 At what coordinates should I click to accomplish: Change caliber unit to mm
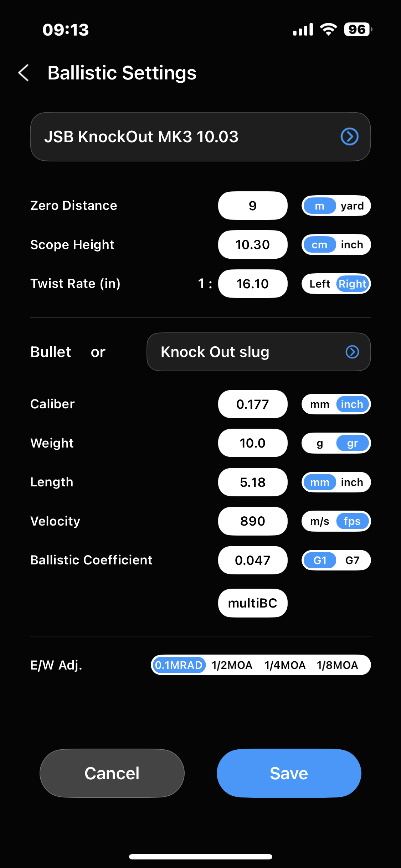tap(320, 404)
